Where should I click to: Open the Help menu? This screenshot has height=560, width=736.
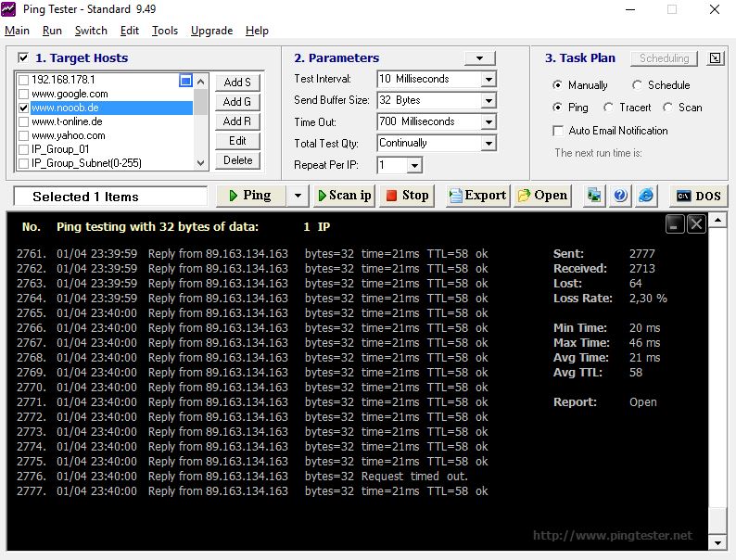tap(257, 31)
